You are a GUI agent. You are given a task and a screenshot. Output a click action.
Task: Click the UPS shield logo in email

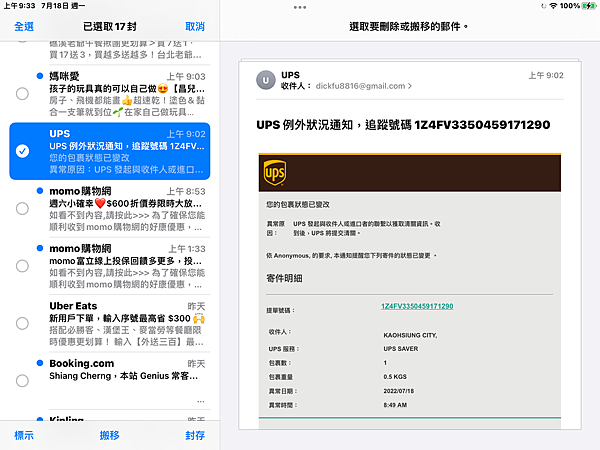275,173
